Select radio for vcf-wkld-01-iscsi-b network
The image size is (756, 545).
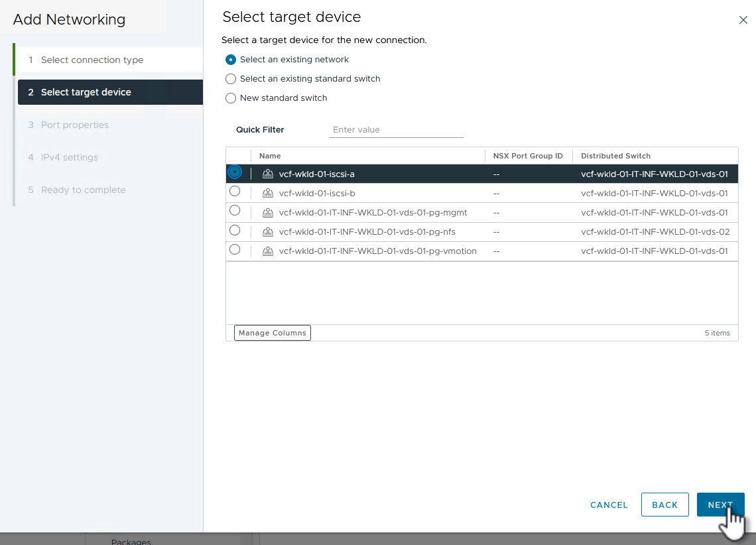click(235, 192)
